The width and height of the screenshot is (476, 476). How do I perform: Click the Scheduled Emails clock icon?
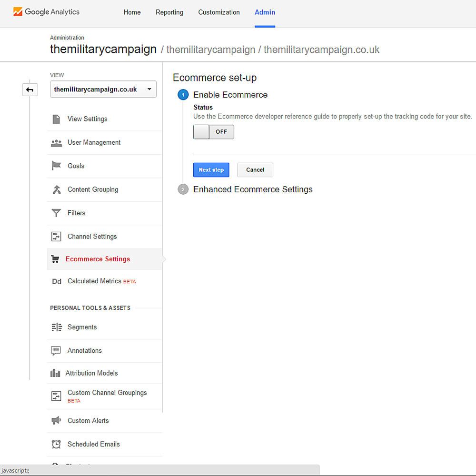point(56,444)
